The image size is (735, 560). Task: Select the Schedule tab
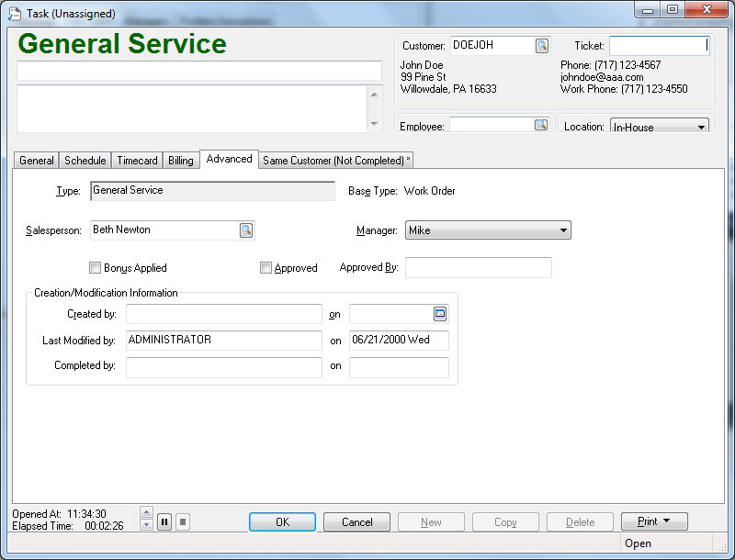[x=85, y=161]
